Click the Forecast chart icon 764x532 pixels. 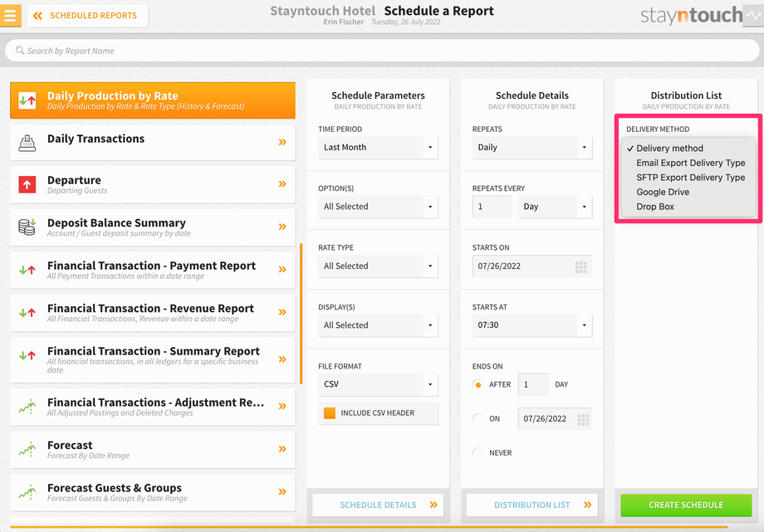[x=27, y=449]
